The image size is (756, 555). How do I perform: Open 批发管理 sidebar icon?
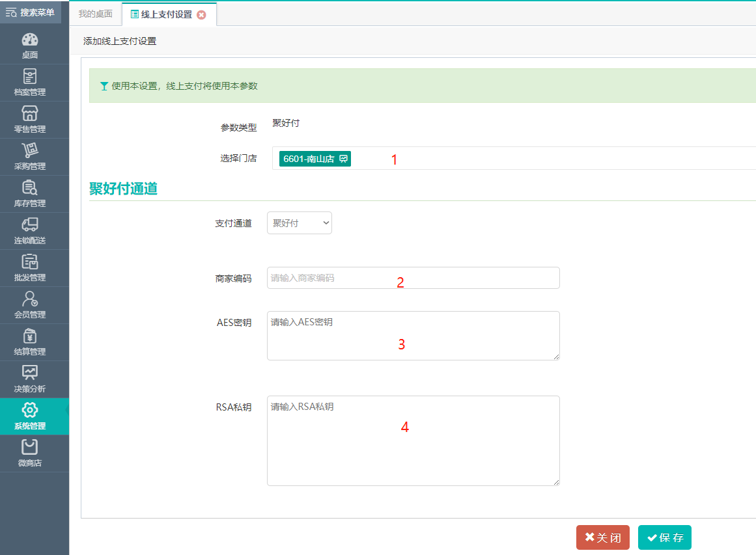click(30, 262)
